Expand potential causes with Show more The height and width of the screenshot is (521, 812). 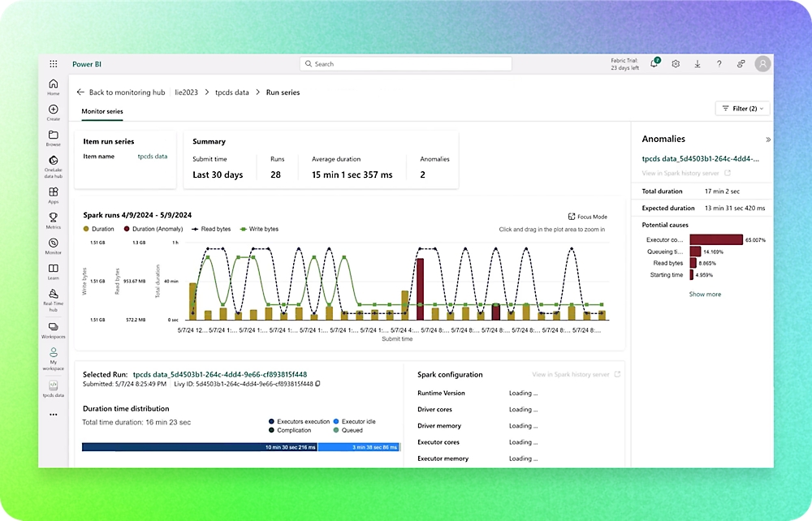705,294
